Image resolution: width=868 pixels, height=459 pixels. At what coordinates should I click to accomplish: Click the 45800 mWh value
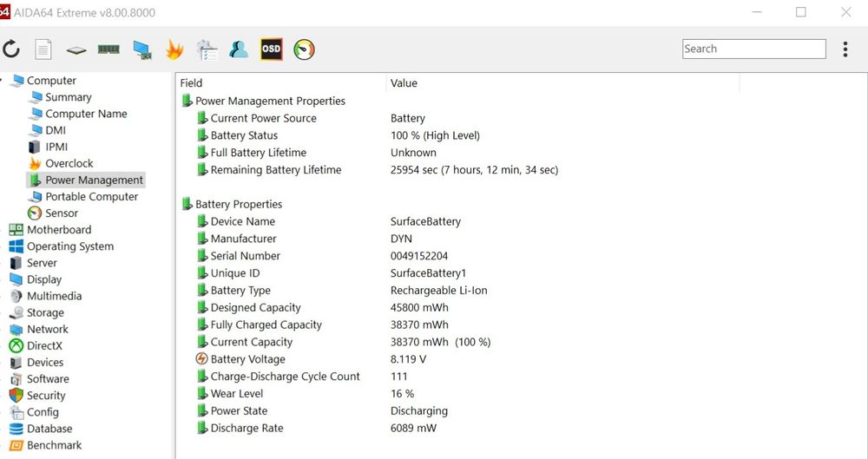419,307
